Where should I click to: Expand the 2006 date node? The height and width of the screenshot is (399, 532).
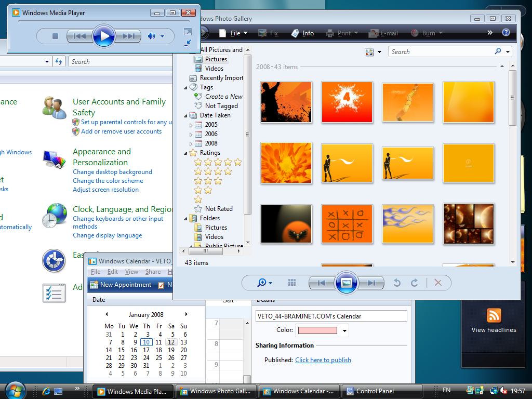191,135
